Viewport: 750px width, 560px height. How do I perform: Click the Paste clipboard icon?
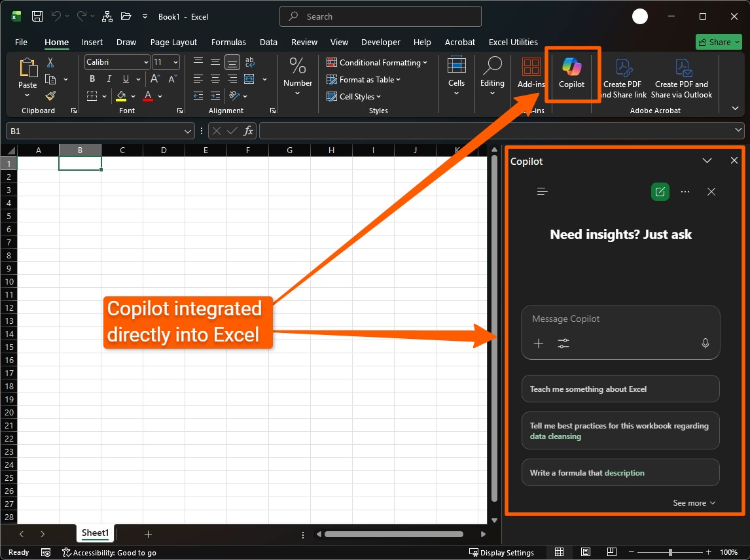point(27,68)
